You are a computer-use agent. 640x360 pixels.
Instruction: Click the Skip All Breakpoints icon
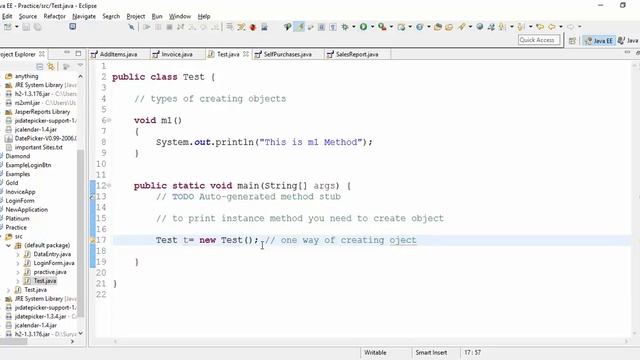(131, 27)
